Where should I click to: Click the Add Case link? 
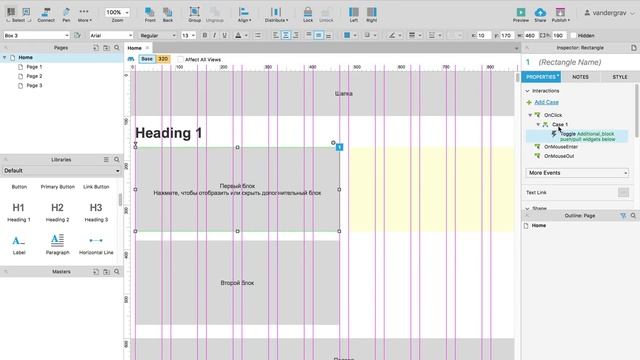(546, 102)
